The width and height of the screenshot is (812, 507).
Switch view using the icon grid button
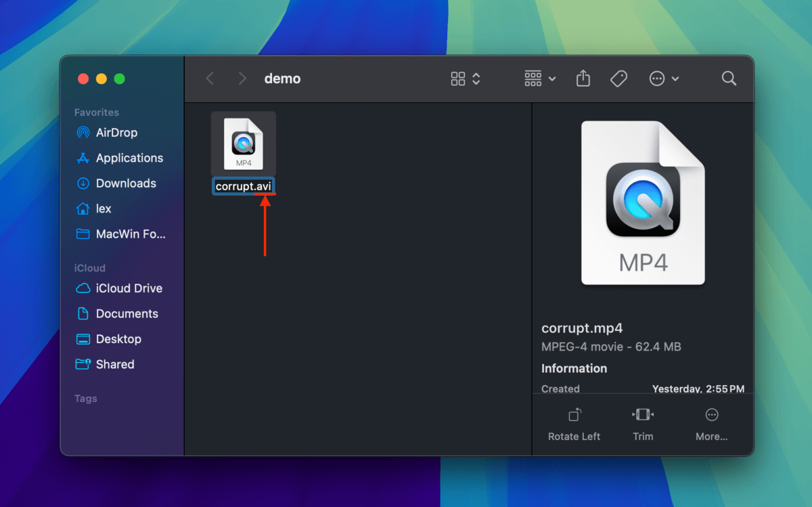458,79
